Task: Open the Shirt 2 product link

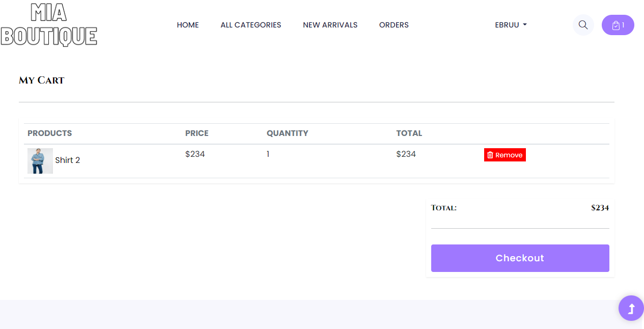Action: 68,160
